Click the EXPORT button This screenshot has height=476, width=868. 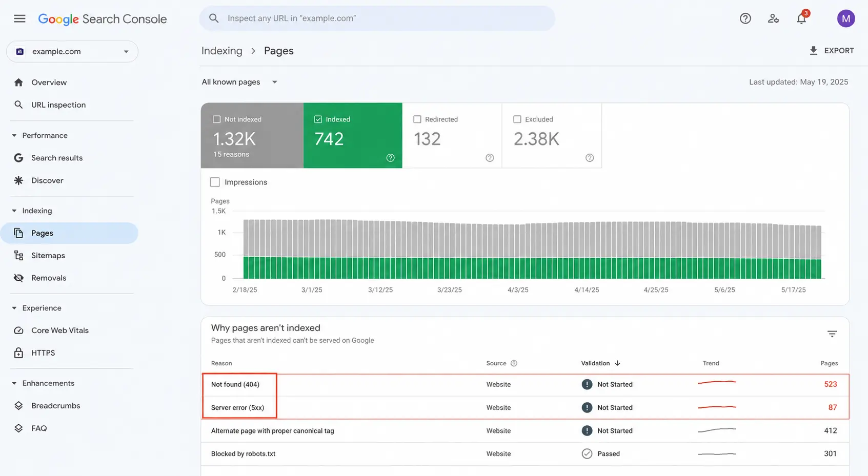[x=832, y=51]
